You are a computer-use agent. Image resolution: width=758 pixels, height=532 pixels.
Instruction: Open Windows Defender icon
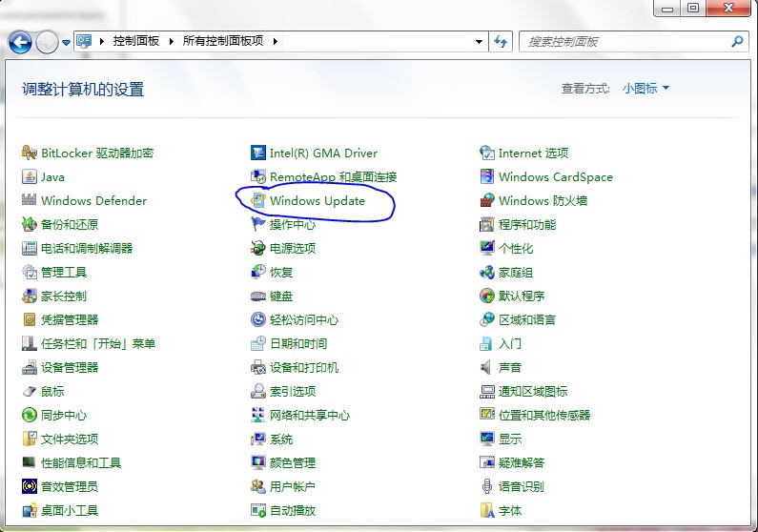tap(29, 200)
